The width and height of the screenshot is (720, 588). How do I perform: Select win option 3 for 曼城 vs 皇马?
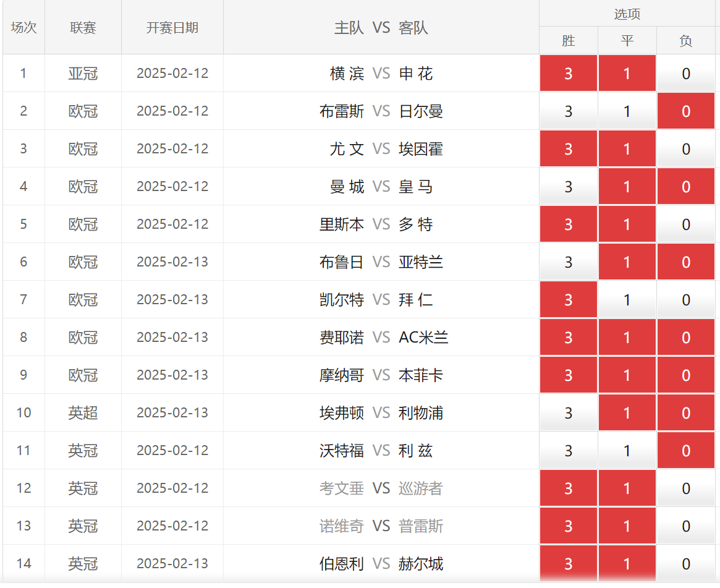coord(569,186)
